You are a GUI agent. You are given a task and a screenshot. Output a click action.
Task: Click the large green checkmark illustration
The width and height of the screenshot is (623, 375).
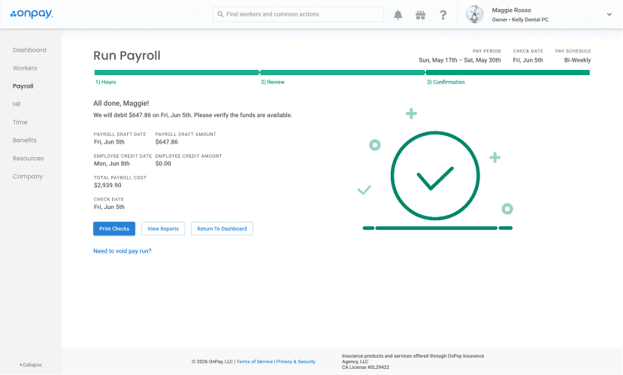coord(435,176)
